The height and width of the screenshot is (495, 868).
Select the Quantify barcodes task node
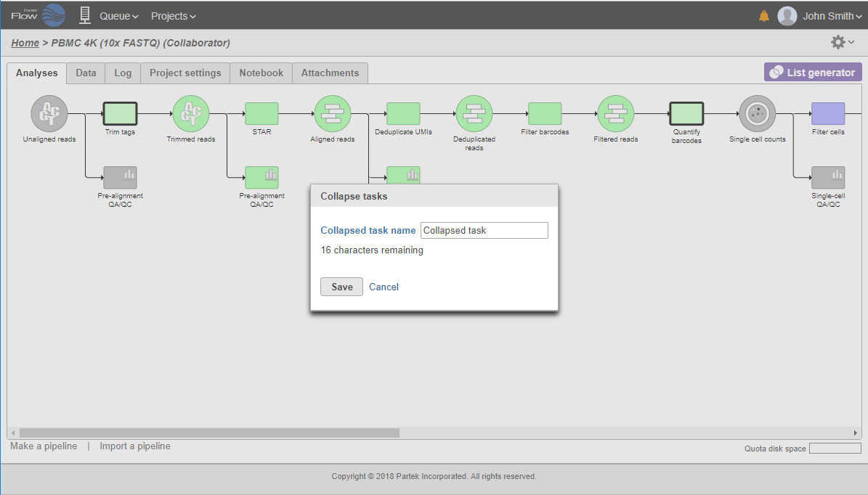686,114
